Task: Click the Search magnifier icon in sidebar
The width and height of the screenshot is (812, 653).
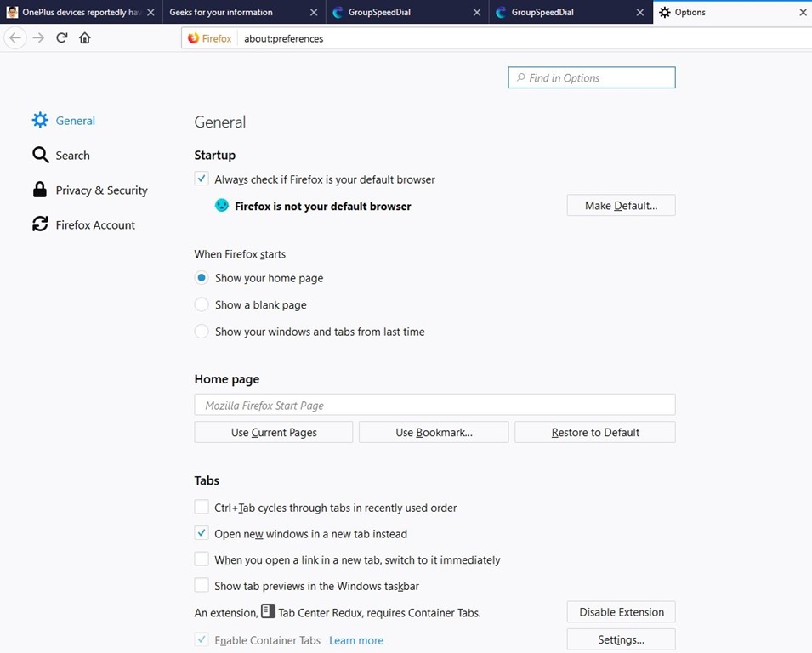Action: coord(40,156)
